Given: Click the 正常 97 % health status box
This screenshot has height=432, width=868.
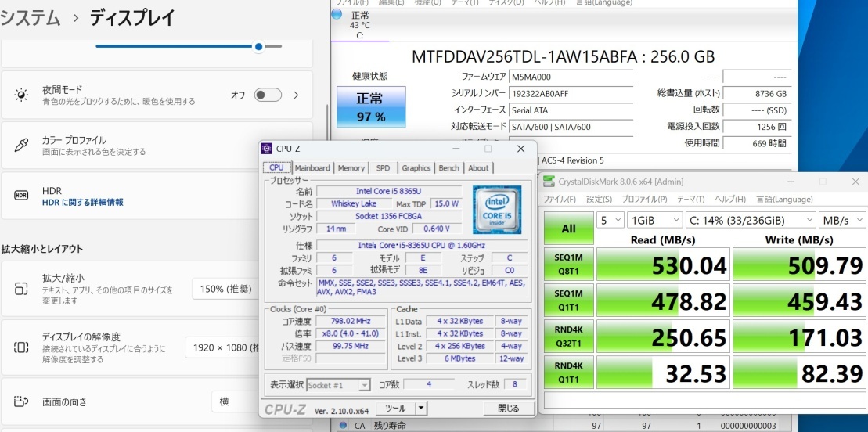Looking at the screenshot, I should [x=371, y=106].
